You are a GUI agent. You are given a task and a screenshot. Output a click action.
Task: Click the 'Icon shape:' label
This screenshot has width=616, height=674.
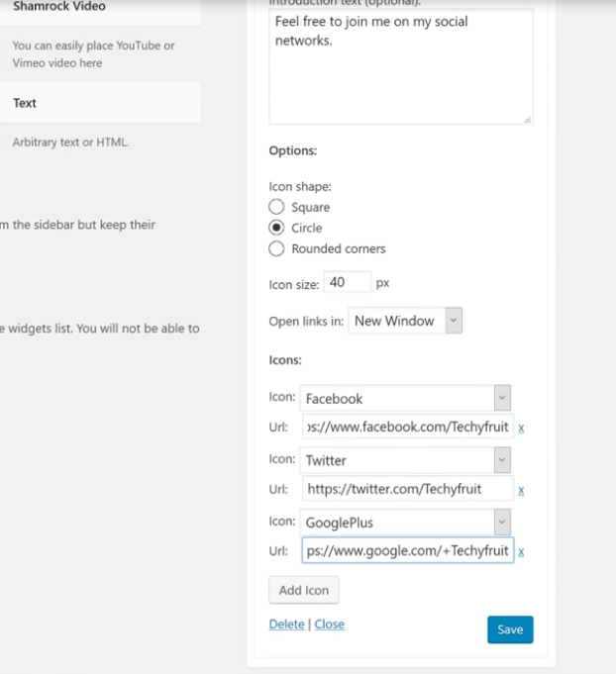tap(300, 186)
